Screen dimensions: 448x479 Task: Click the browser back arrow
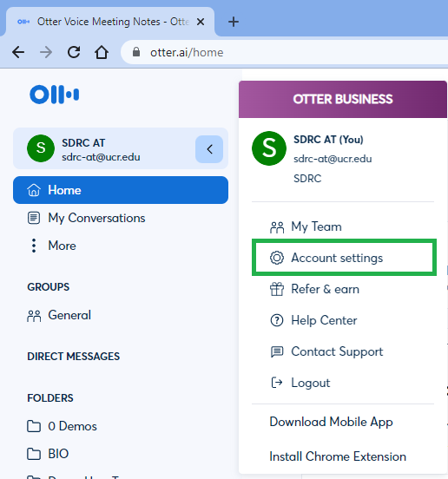click(x=18, y=52)
